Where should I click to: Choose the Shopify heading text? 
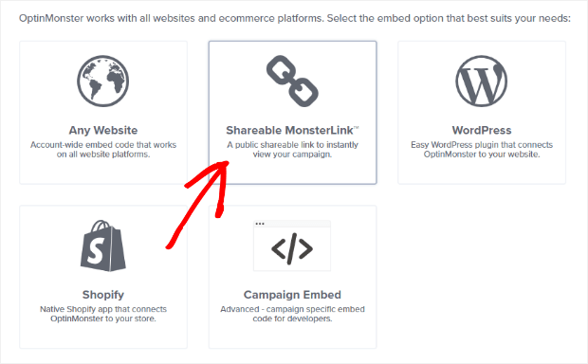point(103,295)
